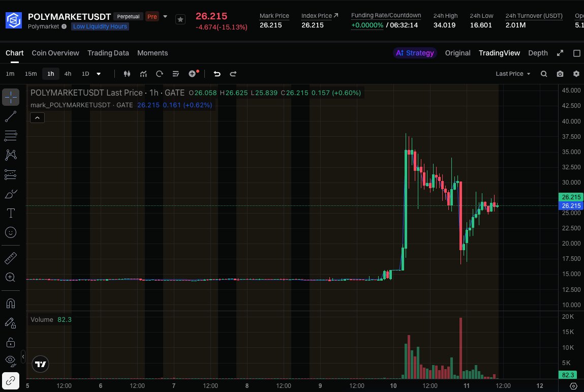Collapse the indicator legend chevron

point(37,118)
